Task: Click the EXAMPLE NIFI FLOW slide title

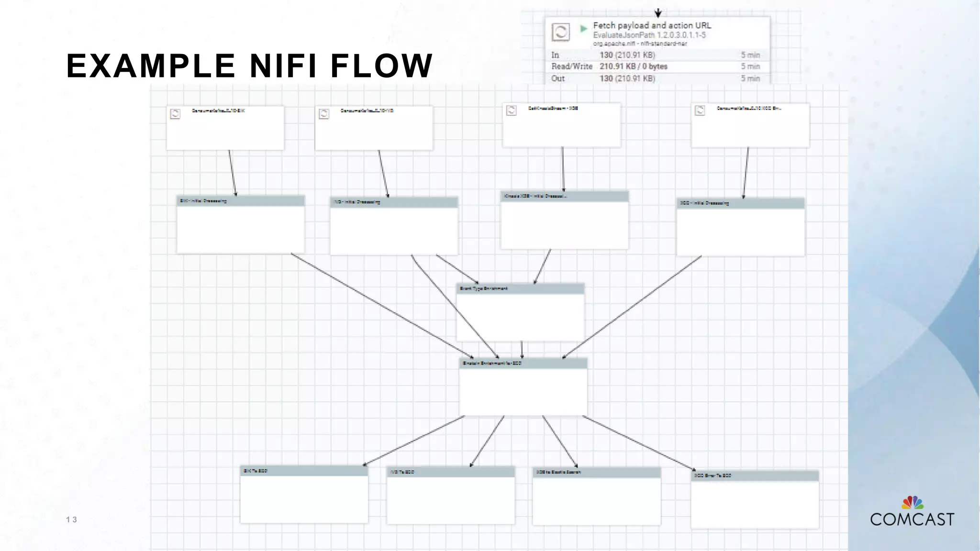Action: 249,66
